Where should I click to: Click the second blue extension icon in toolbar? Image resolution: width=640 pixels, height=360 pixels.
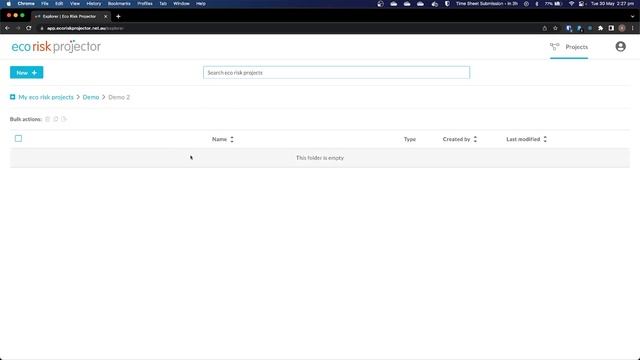point(579,28)
